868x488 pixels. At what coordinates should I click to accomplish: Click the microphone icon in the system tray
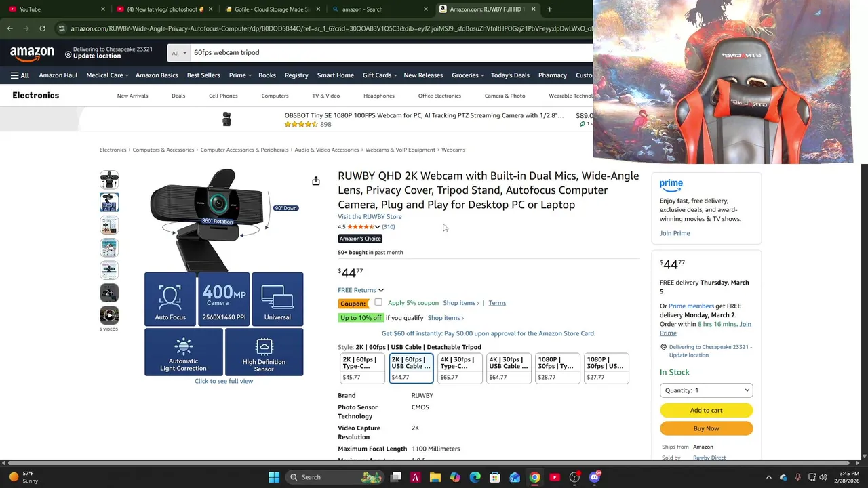[x=797, y=477]
